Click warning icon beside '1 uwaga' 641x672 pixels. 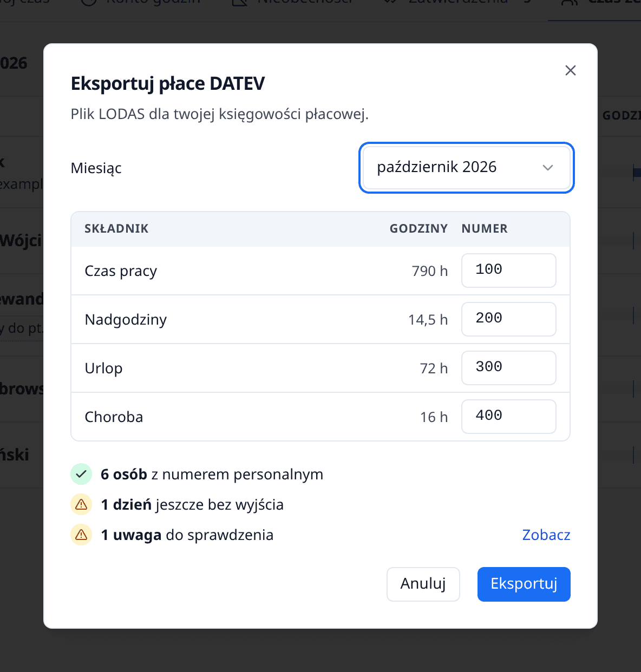click(x=81, y=535)
